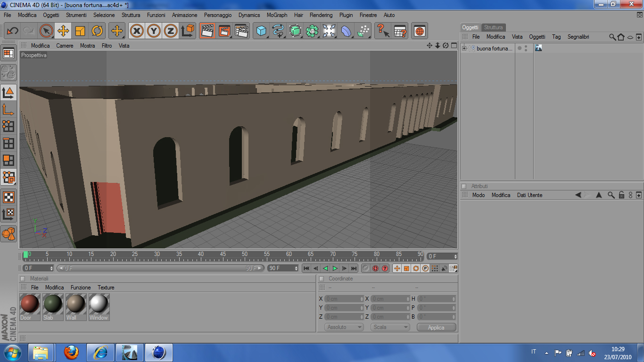Toggle parameter P keyframe recording icon
Viewport: 644px width, 362px height.
point(425,268)
